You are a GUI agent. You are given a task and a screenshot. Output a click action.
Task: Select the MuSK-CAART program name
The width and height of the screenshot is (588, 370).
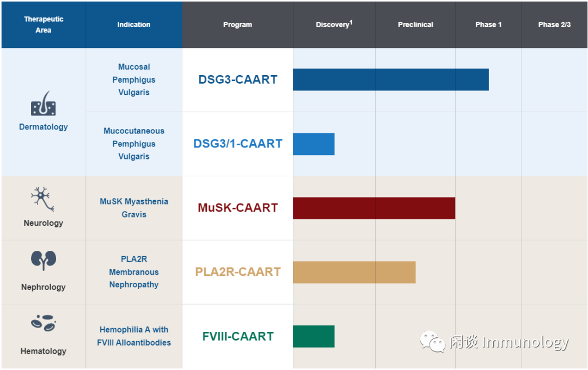pyautogui.click(x=238, y=208)
